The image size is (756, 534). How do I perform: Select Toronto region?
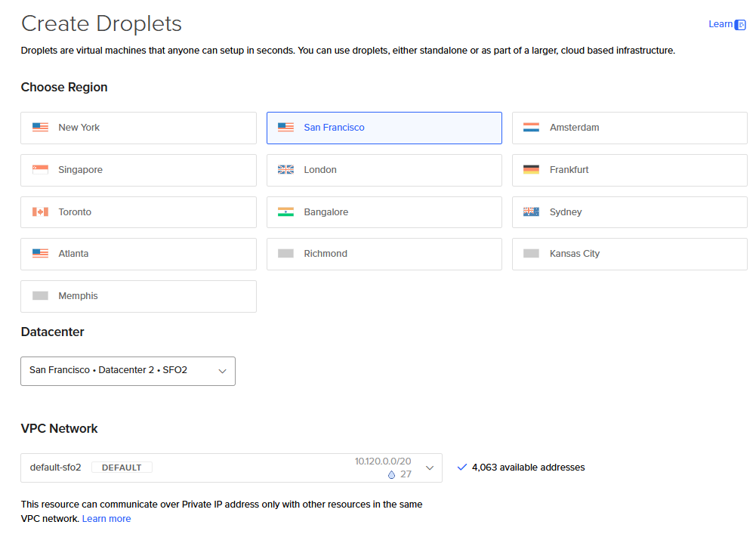[x=138, y=212]
